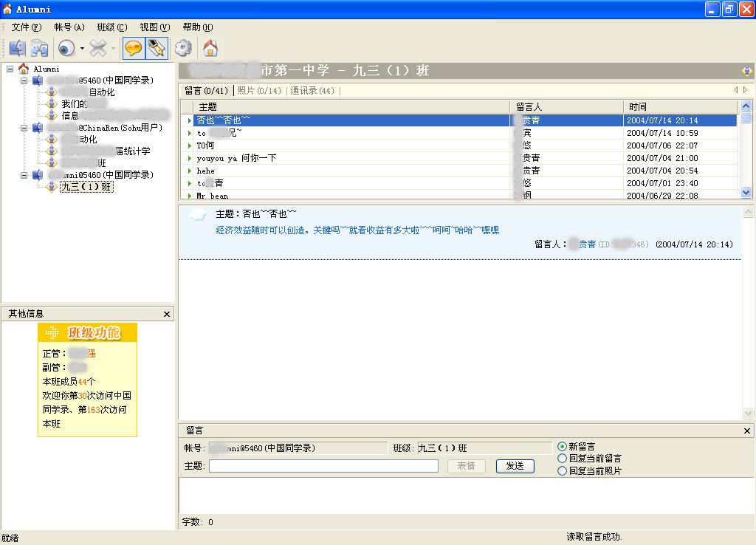Click the 主题 subject input field
This screenshot has height=545, width=756.
point(323,466)
